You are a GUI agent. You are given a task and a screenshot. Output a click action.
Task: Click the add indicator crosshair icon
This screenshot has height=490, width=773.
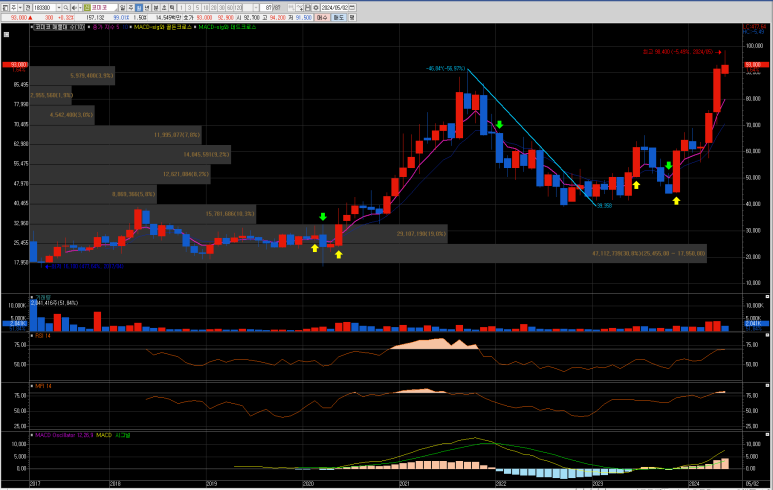point(300,8)
